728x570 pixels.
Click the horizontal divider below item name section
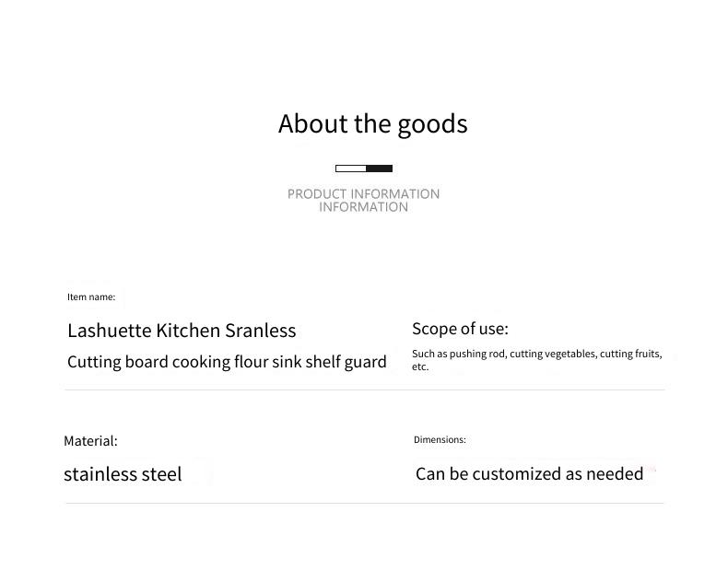pyautogui.click(x=365, y=390)
